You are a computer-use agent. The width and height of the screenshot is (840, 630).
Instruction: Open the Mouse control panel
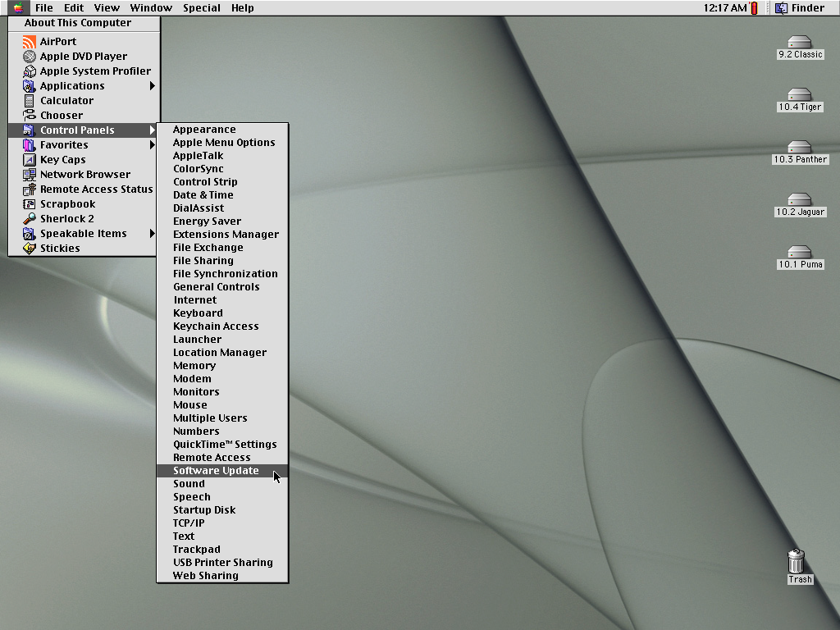[x=222, y=405]
